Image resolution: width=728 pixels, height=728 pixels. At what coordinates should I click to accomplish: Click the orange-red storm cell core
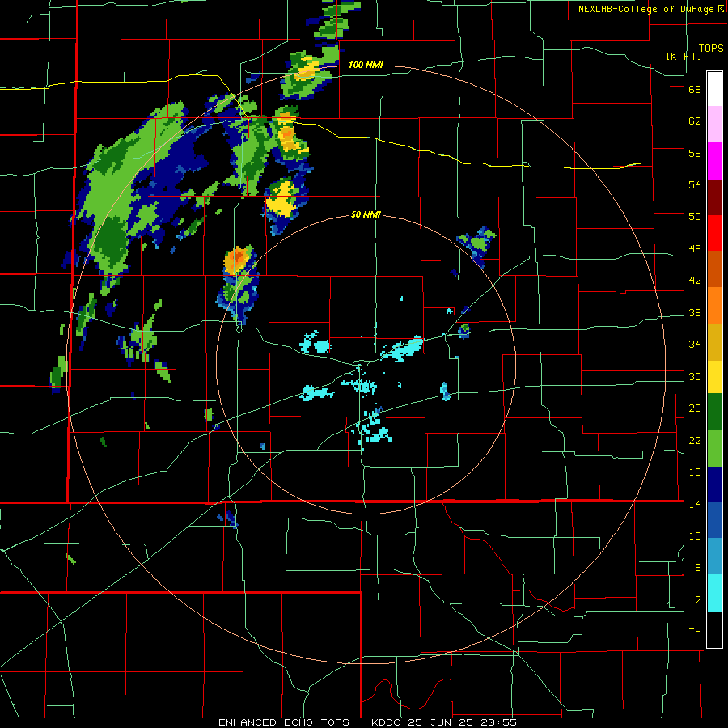[x=239, y=256]
